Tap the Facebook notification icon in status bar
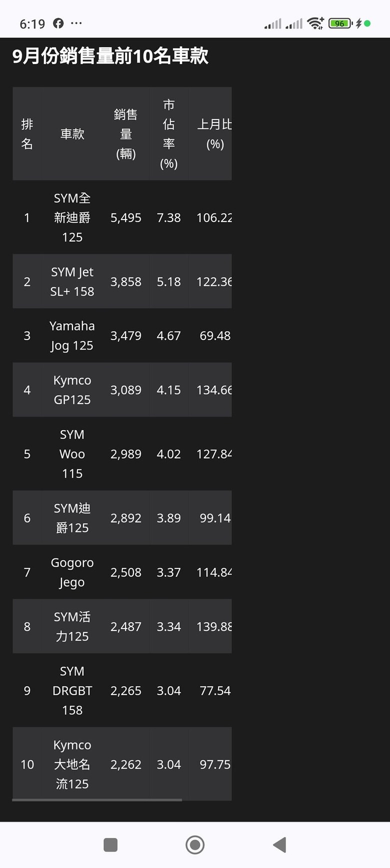Image resolution: width=390 pixels, height=868 pixels. [58, 23]
